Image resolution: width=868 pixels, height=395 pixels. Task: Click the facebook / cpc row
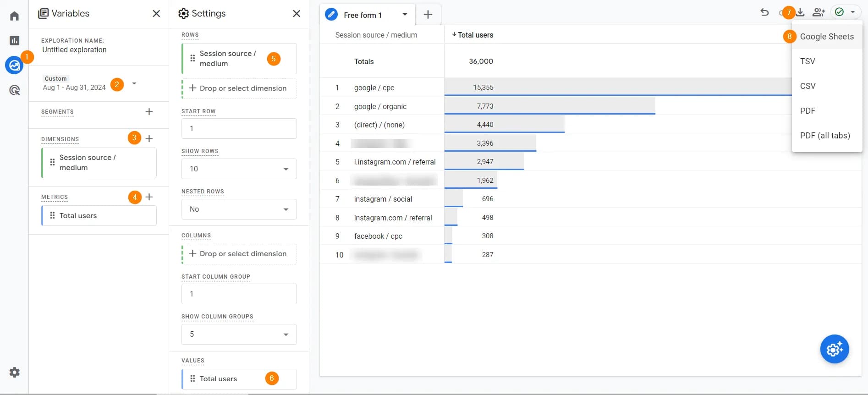(378, 236)
